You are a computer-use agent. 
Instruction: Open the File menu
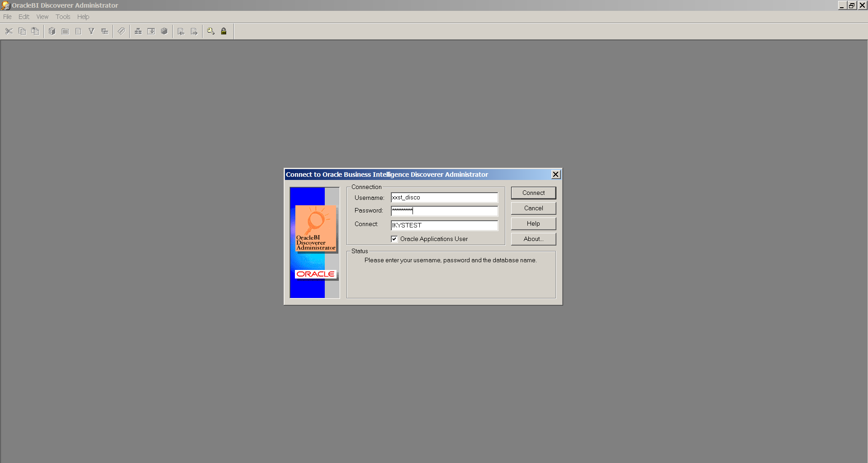coord(7,17)
